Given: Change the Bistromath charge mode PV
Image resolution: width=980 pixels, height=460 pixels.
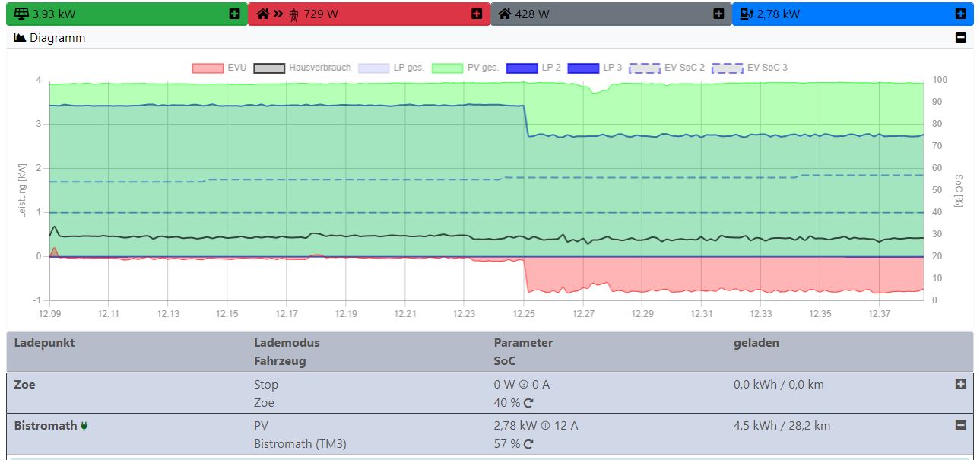Looking at the screenshot, I should pos(262,426).
